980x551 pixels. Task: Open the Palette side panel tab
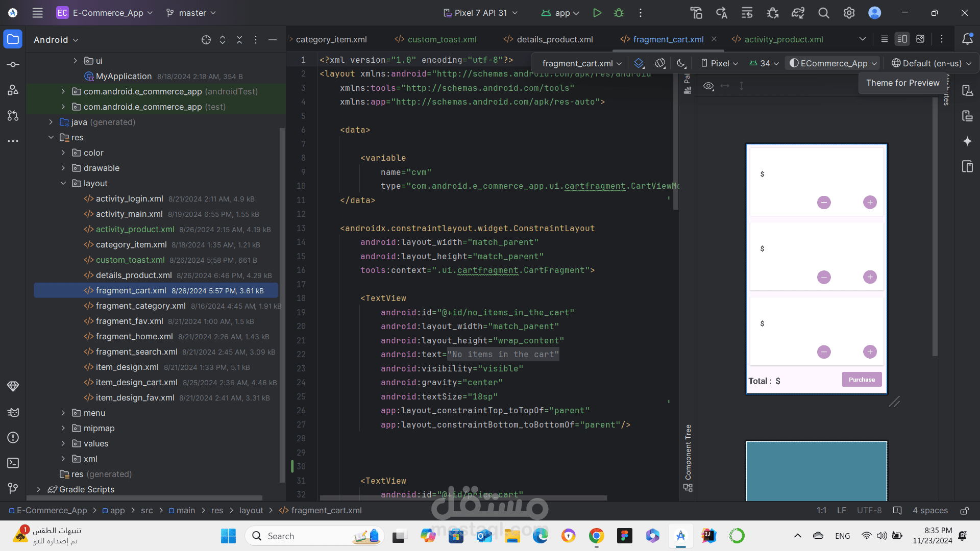click(x=688, y=84)
